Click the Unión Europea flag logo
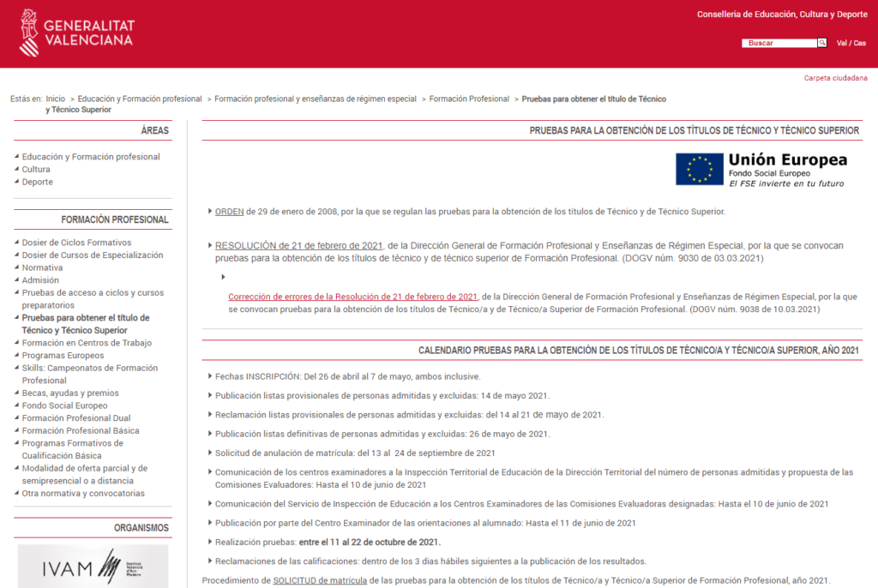The image size is (878, 588). (699, 169)
